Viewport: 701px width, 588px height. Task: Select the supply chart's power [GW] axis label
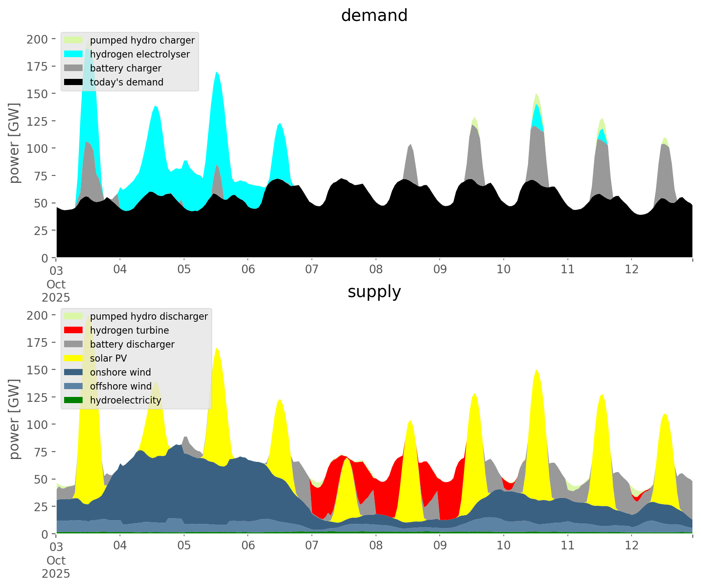pos(14,419)
